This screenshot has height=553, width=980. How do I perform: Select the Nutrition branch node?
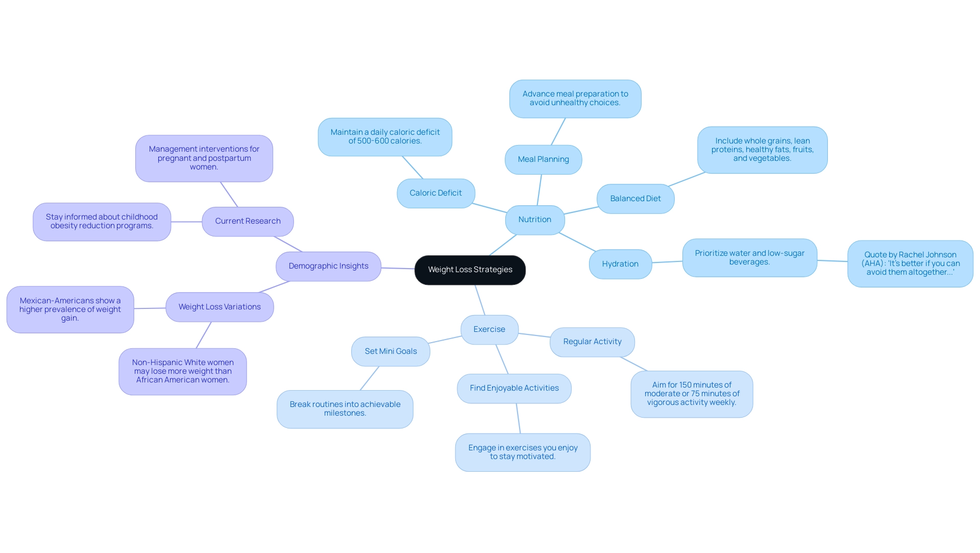pos(534,220)
